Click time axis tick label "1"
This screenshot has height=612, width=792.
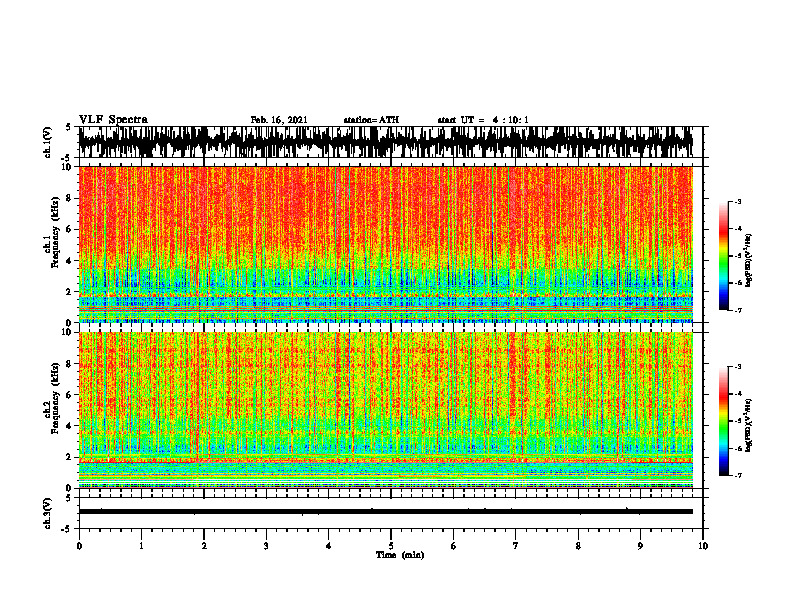141,546
